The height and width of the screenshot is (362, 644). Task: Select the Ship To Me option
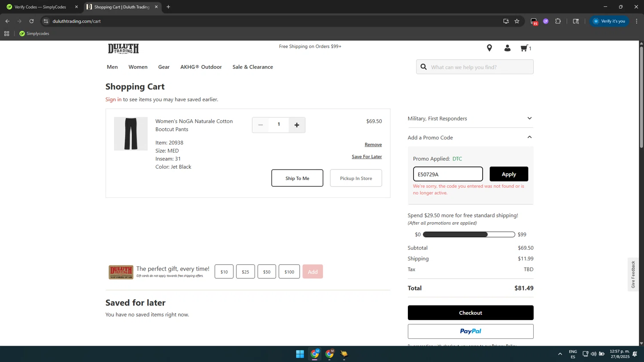pyautogui.click(x=297, y=178)
